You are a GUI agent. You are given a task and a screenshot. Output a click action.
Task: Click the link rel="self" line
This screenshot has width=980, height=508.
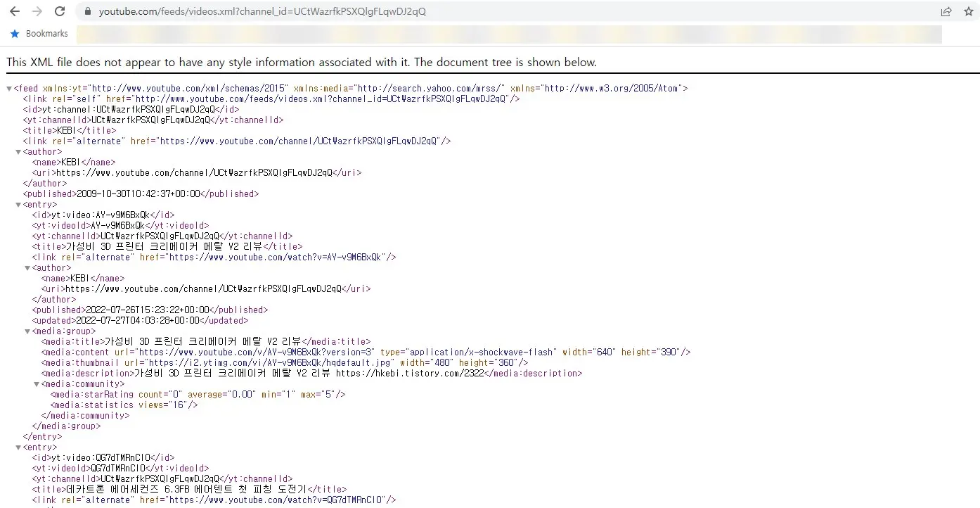(271, 99)
